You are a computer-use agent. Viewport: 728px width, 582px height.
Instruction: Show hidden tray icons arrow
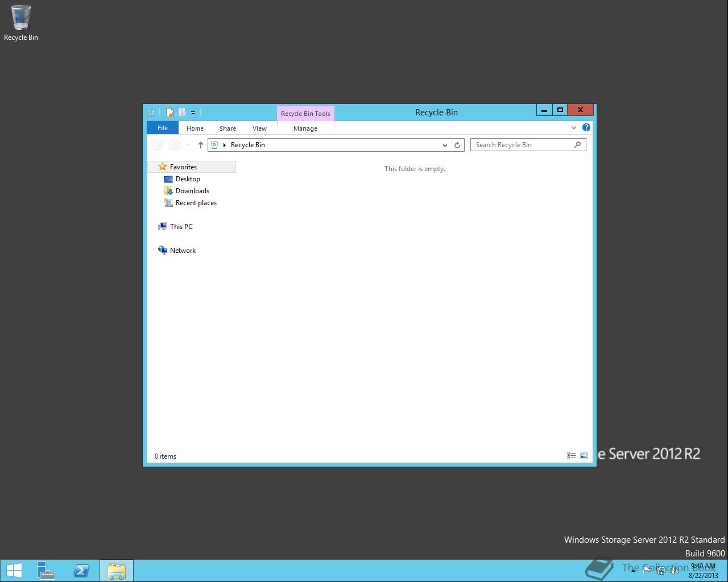coord(633,571)
